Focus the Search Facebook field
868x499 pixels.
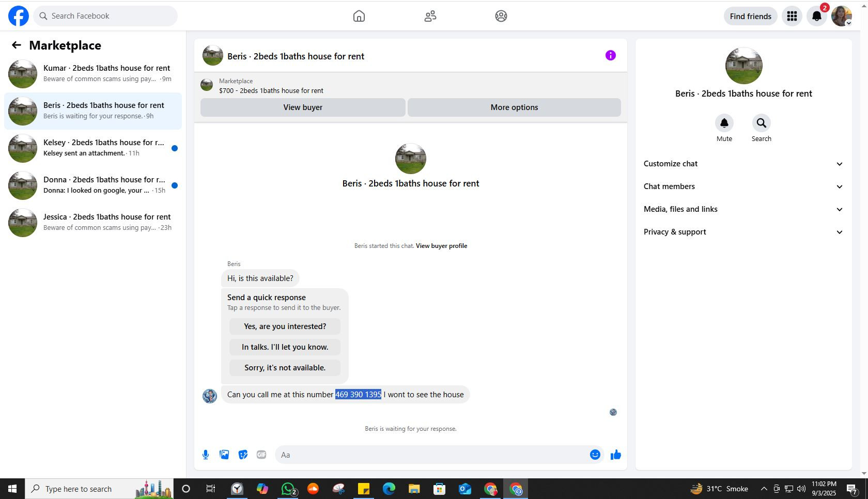click(105, 16)
